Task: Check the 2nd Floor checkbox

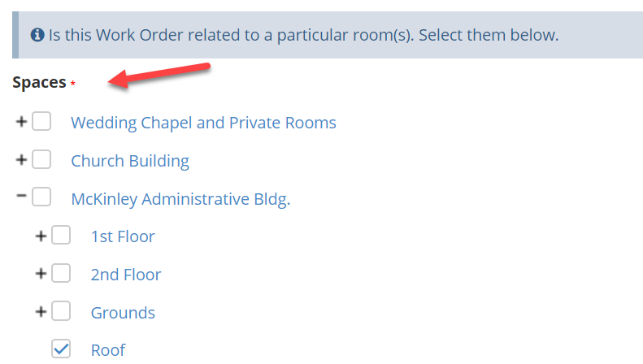Action: 61,273
